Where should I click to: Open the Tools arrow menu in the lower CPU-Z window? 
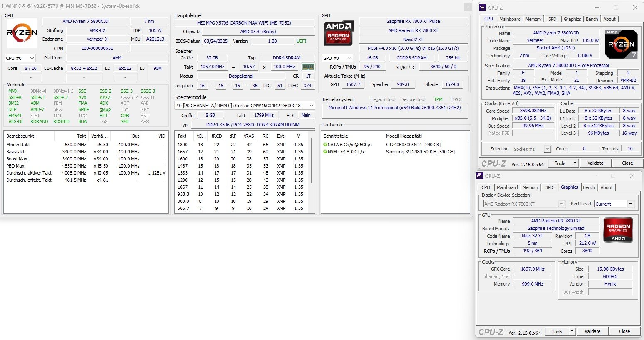click(x=572, y=331)
